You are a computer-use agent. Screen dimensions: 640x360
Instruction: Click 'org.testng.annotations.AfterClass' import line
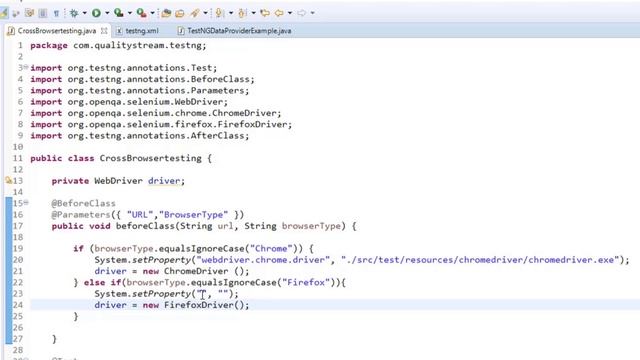[156, 136]
